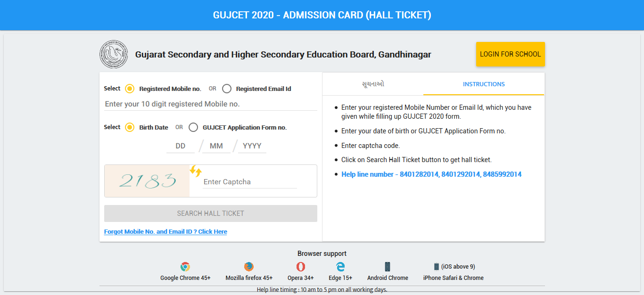Click the Edge browser icon

tap(340, 267)
